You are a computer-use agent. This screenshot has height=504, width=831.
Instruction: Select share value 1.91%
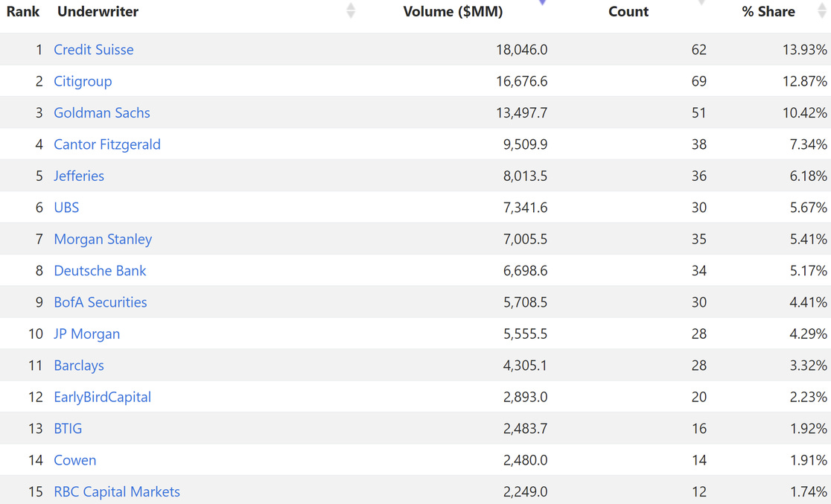pyautogui.click(x=808, y=460)
